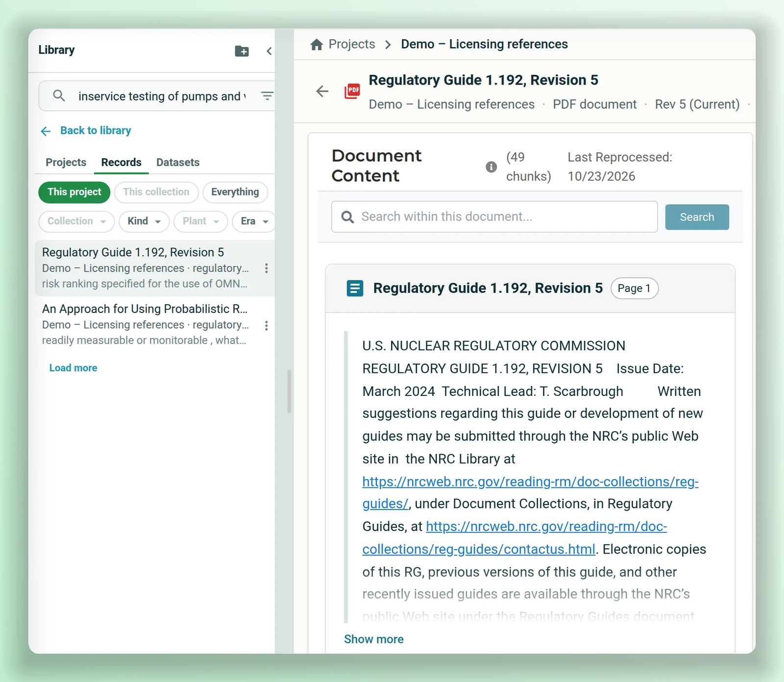The height and width of the screenshot is (682, 784).
Task: Click the Search button in document content
Action: pyautogui.click(x=697, y=217)
